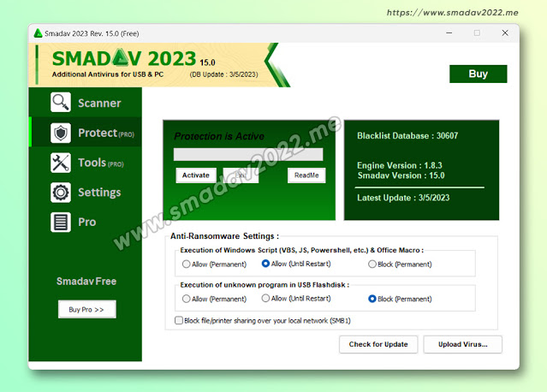This screenshot has height=392, width=547.
Task: Click the Settings gear icon
Action: click(x=61, y=193)
